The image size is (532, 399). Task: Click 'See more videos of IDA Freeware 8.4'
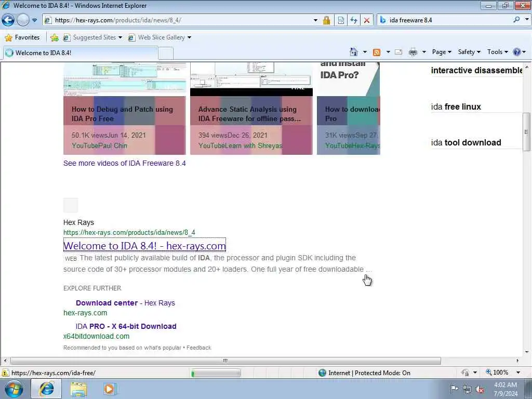click(125, 163)
